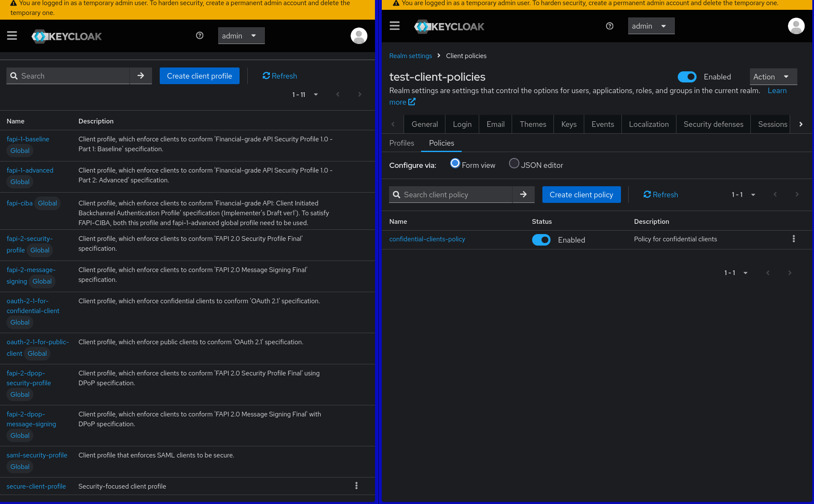Open Profiles sub-tab
The width and height of the screenshot is (814, 504).
pos(401,143)
